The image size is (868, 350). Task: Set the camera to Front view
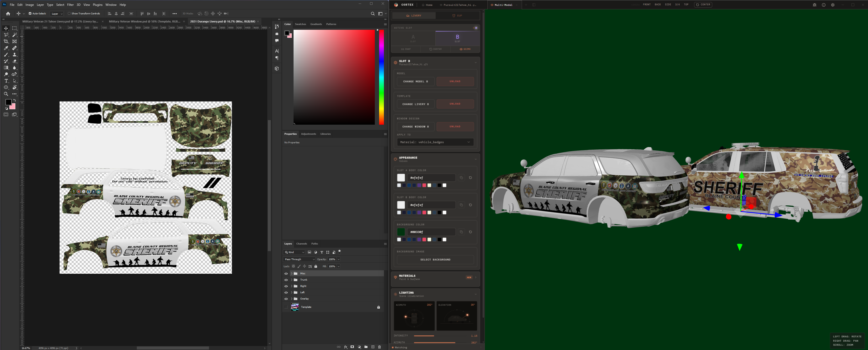(647, 5)
